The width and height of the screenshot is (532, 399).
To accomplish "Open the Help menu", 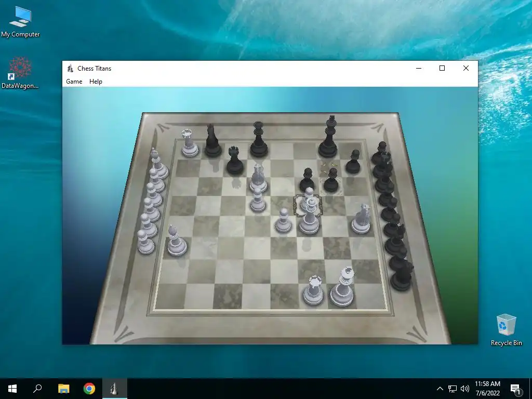I will 96,82.
